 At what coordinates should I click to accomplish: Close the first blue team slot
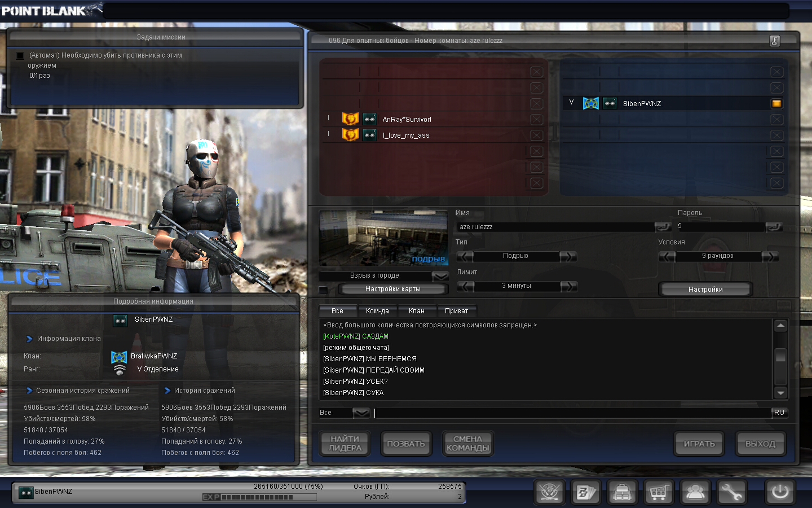tap(776, 72)
